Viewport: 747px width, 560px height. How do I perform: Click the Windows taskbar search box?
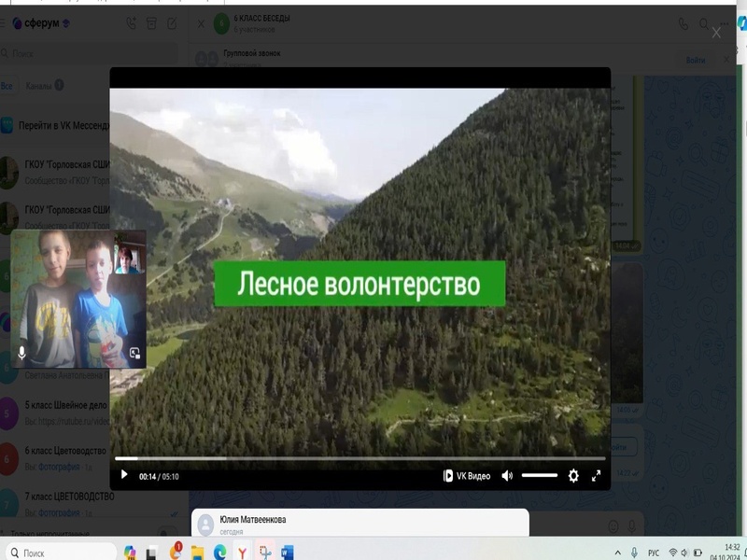[59, 553]
